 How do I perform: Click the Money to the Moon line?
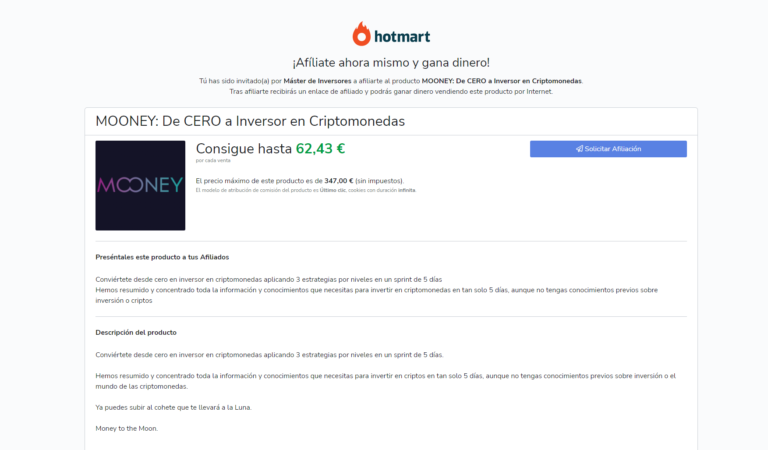127,428
